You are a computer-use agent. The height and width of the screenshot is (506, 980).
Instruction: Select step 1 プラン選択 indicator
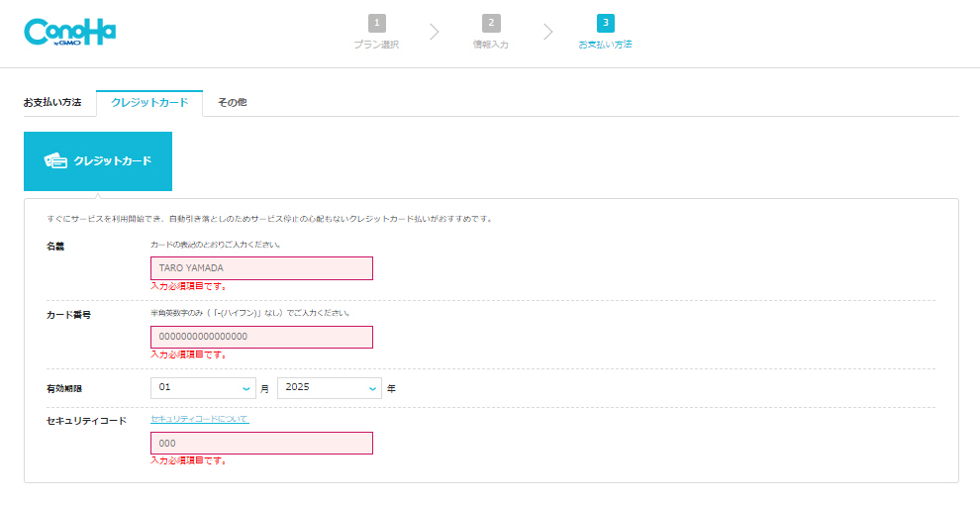coord(376,33)
